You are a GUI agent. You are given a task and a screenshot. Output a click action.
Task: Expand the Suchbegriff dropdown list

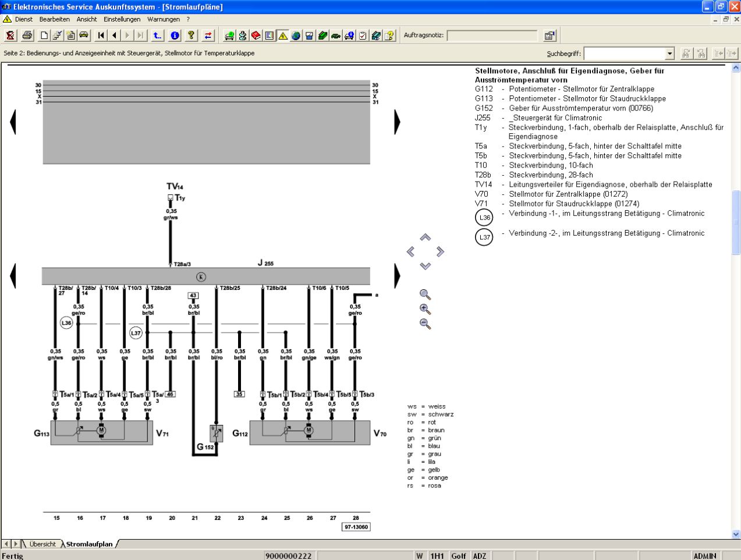[x=669, y=54]
